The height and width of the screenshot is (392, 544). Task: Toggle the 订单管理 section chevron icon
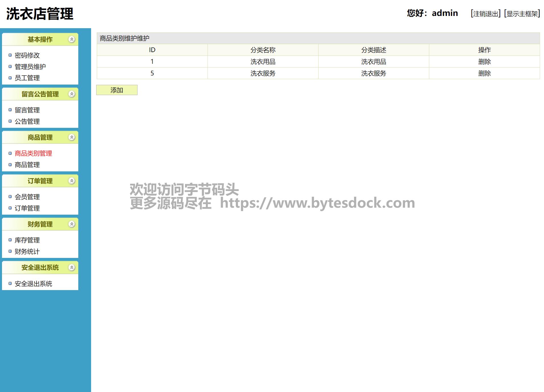pyautogui.click(x=72, y=181)
